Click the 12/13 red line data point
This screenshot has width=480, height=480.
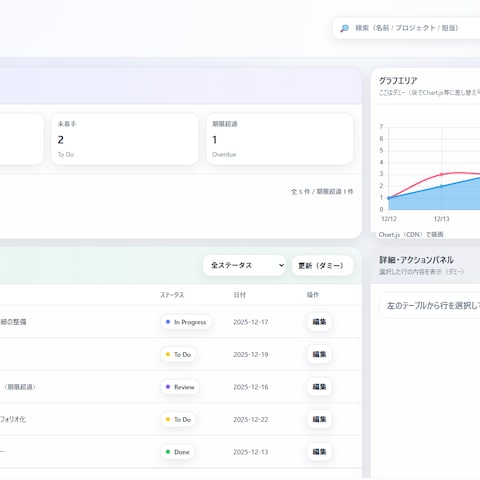[x=442, y=174]
